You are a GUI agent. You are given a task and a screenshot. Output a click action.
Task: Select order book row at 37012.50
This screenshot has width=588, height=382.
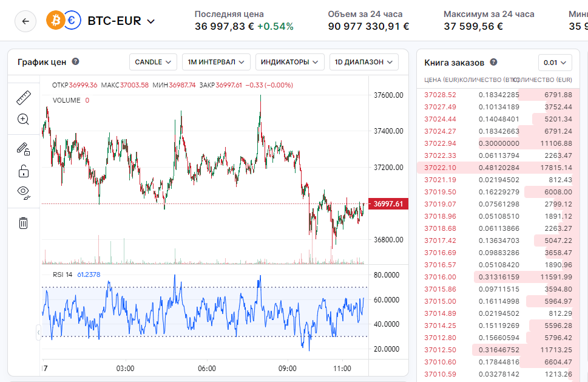498,350
